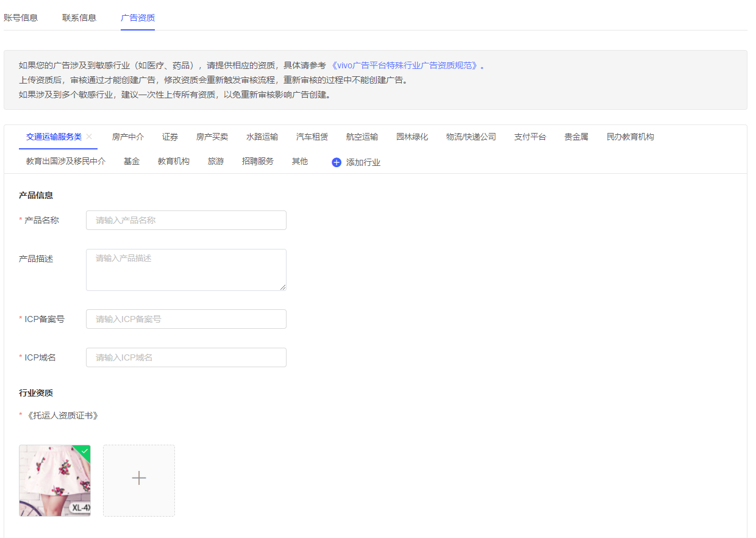
Task: Click the plus upload box for certificate
Action: [139, 481]
